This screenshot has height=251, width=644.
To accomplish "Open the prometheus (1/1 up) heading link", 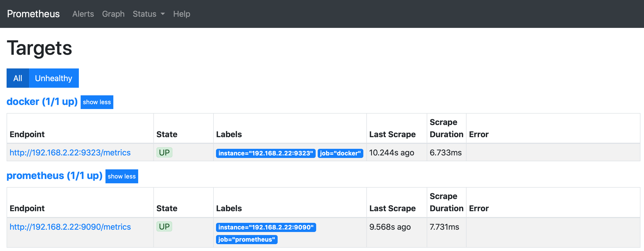I will [55, 176].
